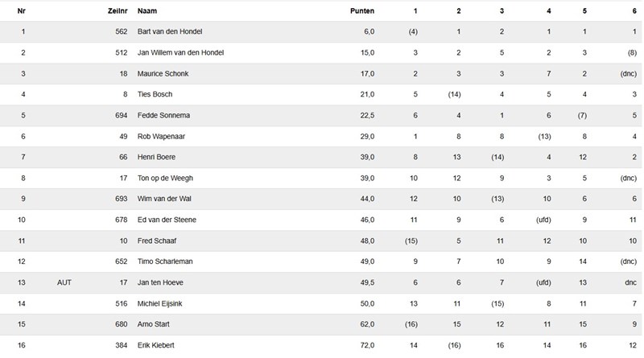644x358 pixels.
Task: Click Ton op de Weegh's name
Action: 165,178
